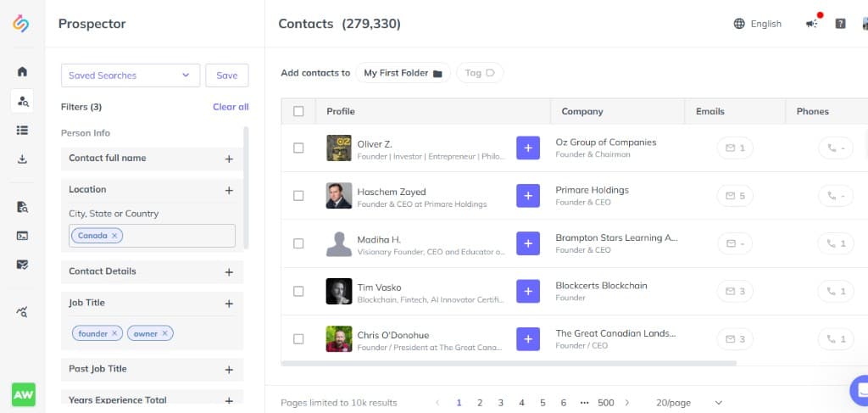868x413 pixels.
Task: Select all contacts header checkbox
Action: pos(298,111)
